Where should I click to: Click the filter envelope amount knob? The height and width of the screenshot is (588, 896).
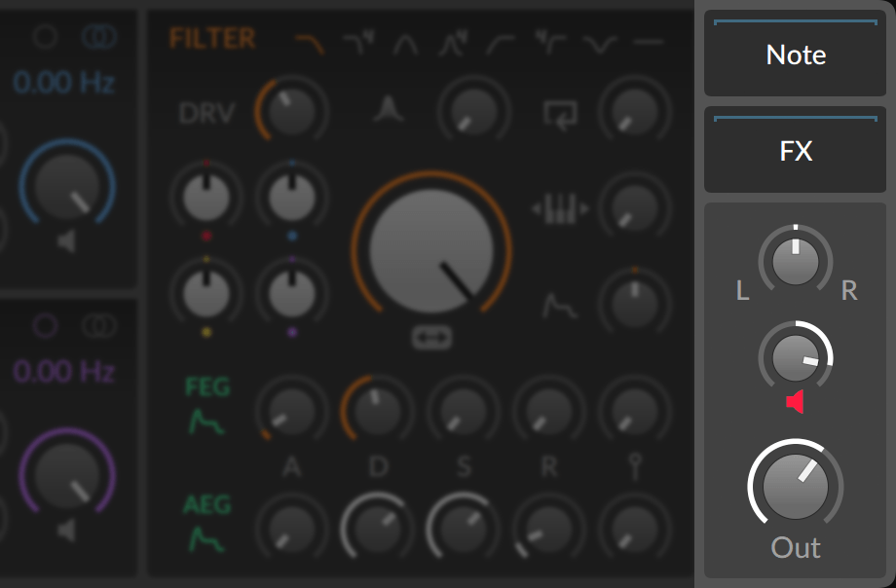[x=634, y=303]
